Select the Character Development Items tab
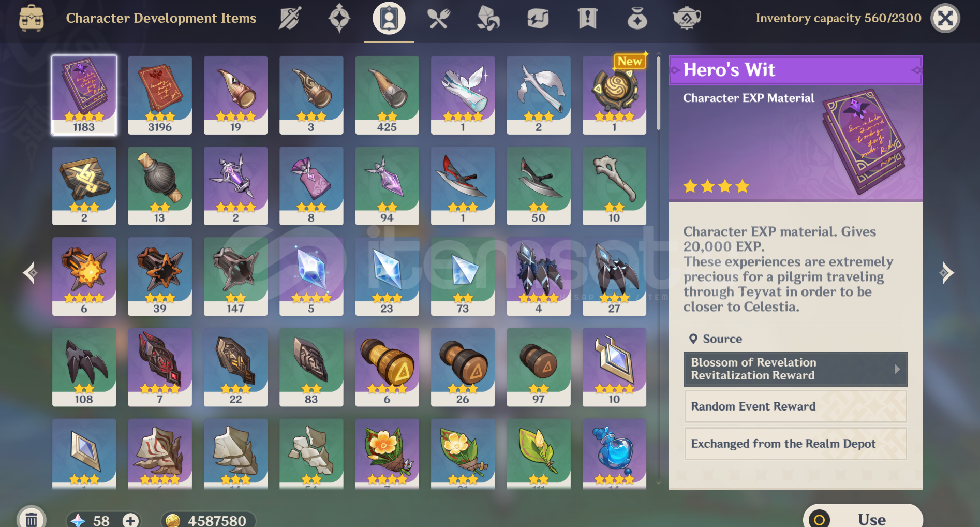The width and height of the screenshot is (980, 527). (389, 19)
